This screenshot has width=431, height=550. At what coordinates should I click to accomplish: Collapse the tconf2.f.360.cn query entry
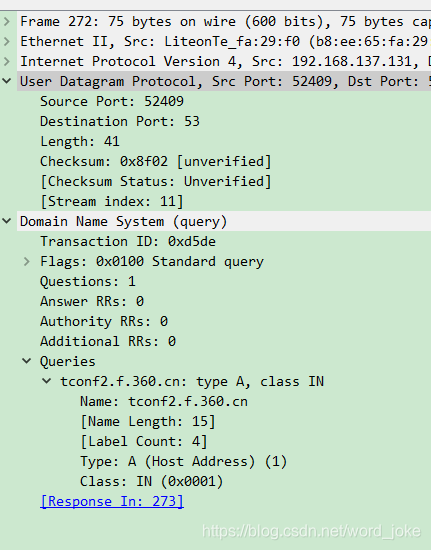[x=47, y=381]
